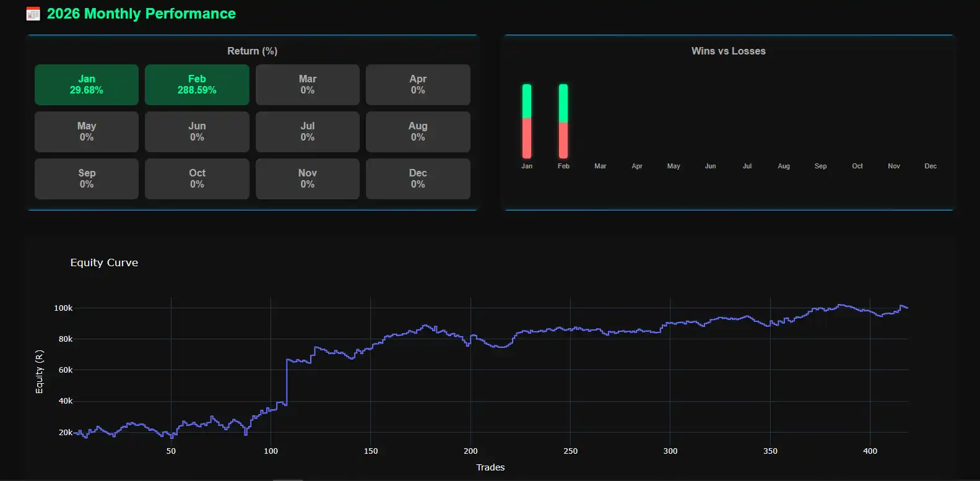The width and height of the screenshot is (980, 481).
Task: Click the 300 tick on the Trades axis
Action: tap(670, 451)
